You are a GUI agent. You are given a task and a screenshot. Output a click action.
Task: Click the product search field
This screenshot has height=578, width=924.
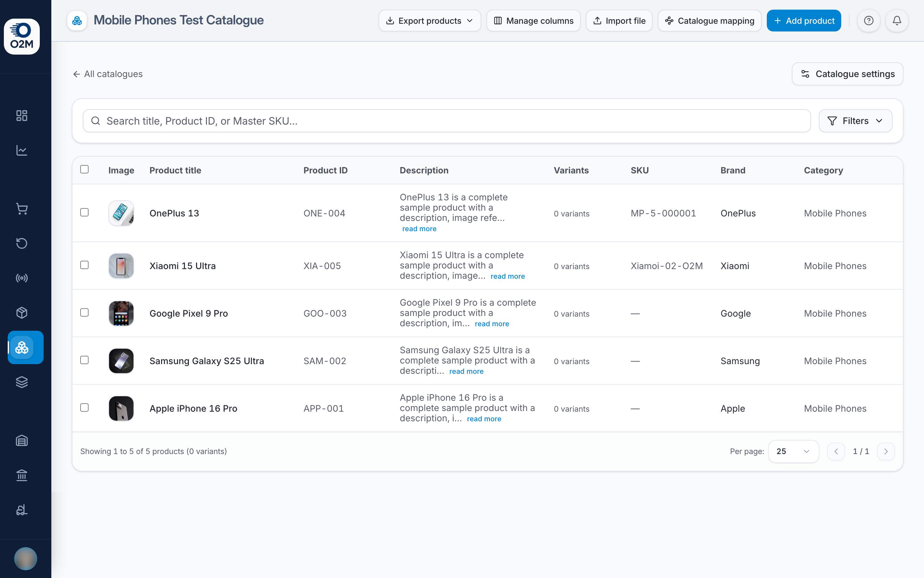point(447,121)
